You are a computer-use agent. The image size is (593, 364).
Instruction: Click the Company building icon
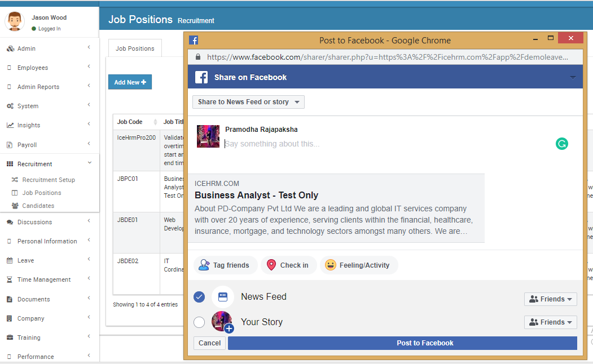click(10, 318)
